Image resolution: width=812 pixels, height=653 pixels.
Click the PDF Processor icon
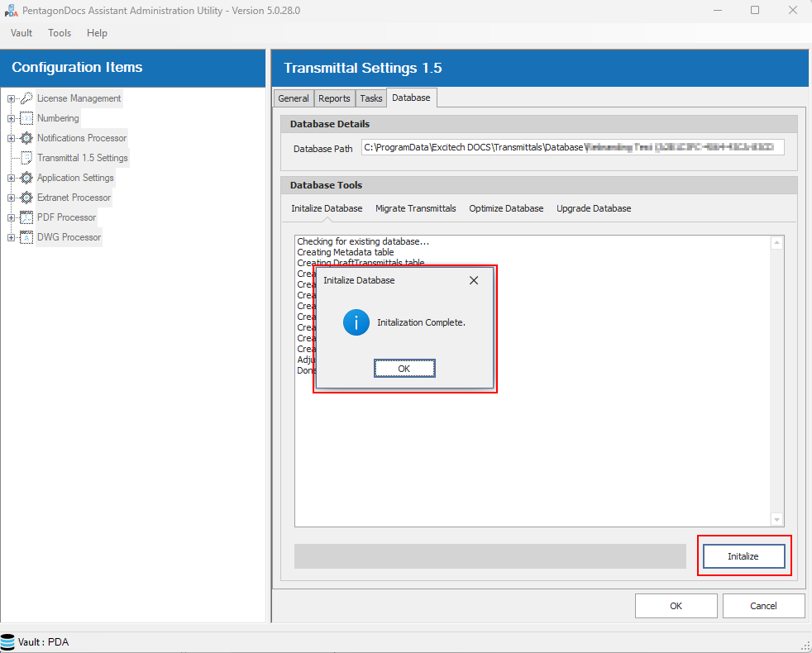26,217
